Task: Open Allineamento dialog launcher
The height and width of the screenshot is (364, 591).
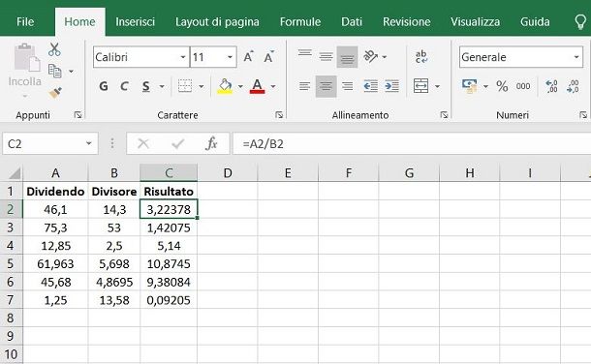Action: (x=444, y=115)
